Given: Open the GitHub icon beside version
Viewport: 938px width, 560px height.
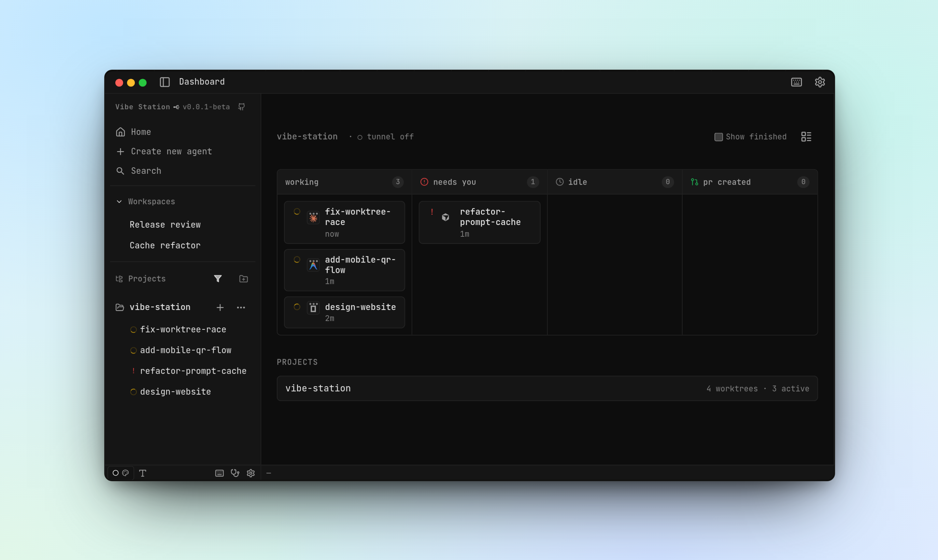Looking at the screenshot, I should coord(242,107).
